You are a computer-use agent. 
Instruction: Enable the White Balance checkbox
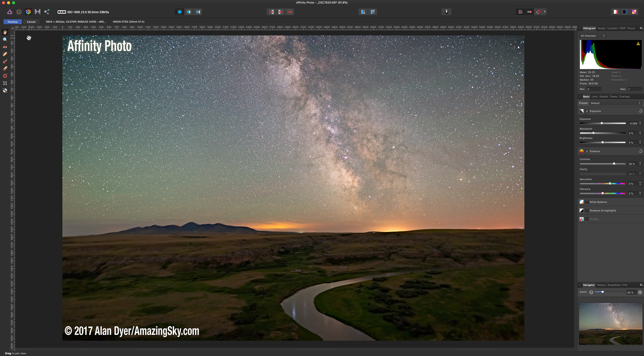click(x=587, y=202)
